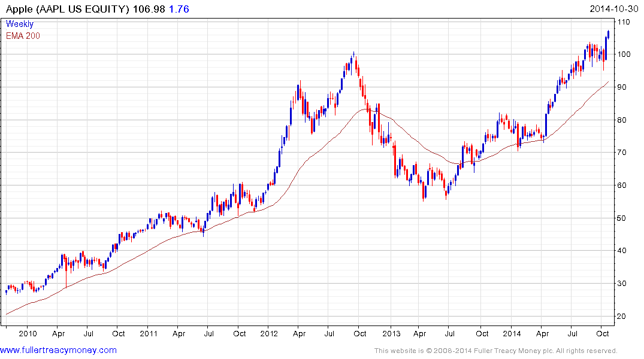Select the 'Weekly' interval label
This screenshot has width=644, height=359.
tap(20, 24)
